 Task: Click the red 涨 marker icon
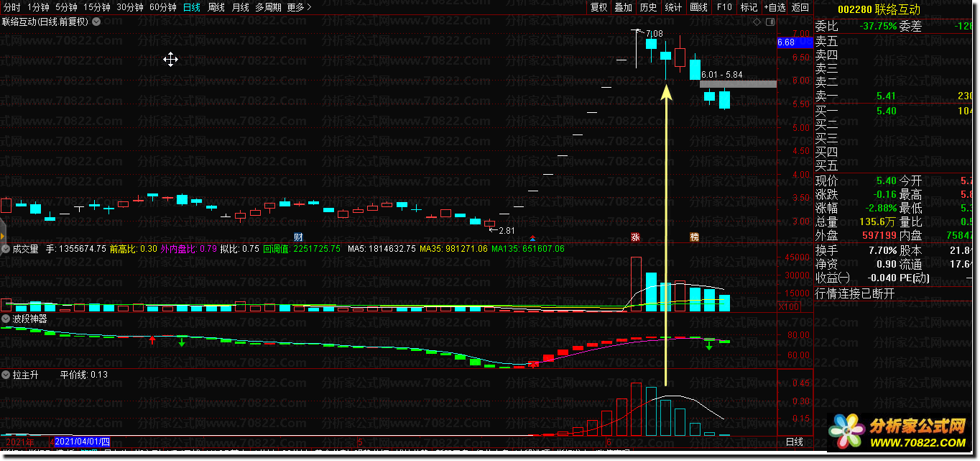coord(635,237)
